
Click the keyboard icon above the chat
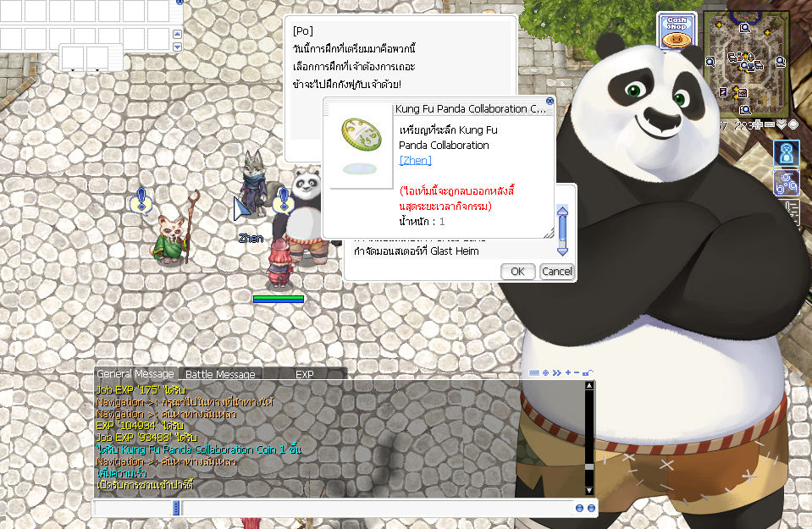click(x=534, y=372)
